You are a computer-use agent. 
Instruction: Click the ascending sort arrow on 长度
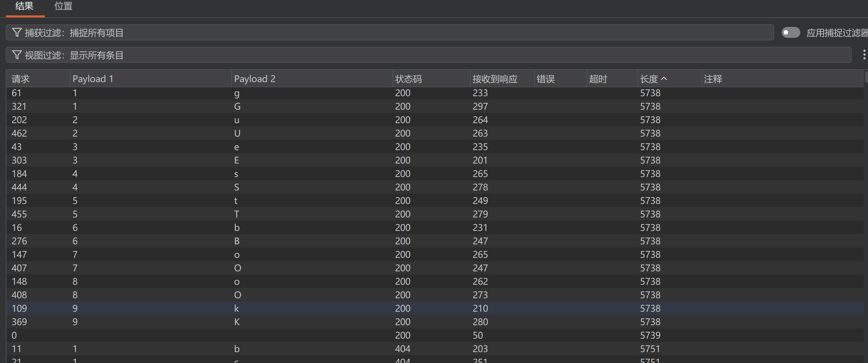point(664,79)
